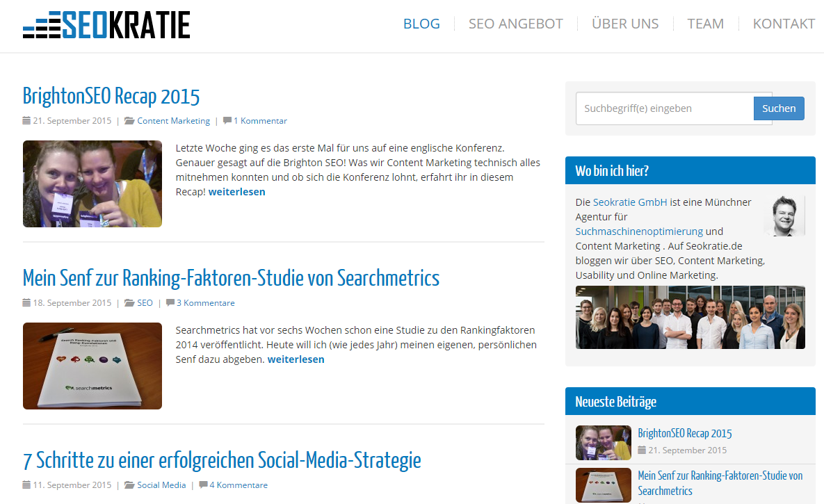Click the Seokratie logo
The height and width of the screenshot is (504, 824).
[x=106, y=24]
